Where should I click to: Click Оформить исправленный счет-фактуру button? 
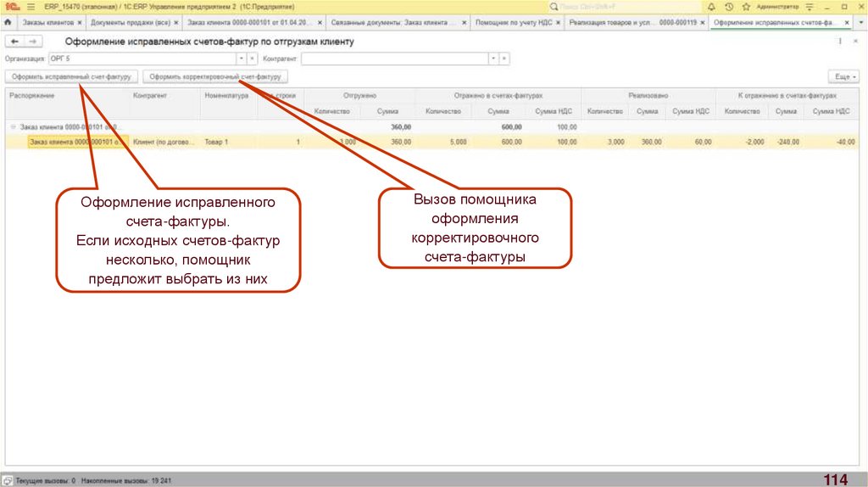71,77
